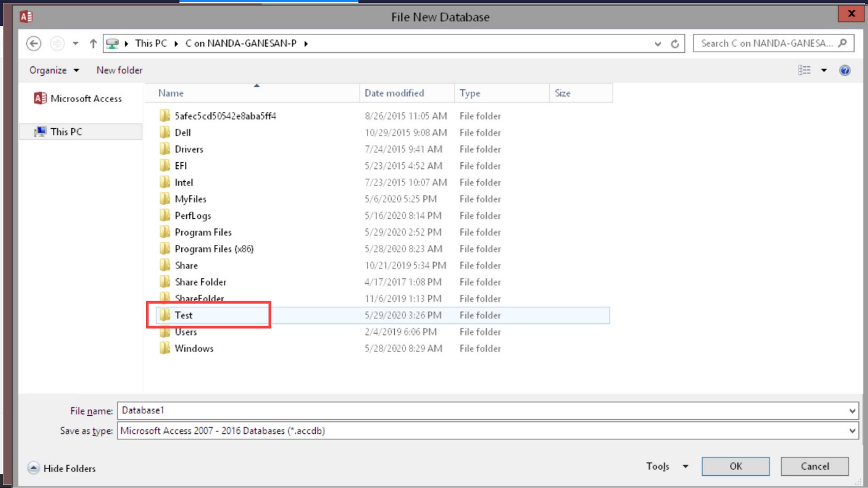Screen dimensions: 868x488
Task: Open the address bar previous locations dropdown
Action: (658, 44)
